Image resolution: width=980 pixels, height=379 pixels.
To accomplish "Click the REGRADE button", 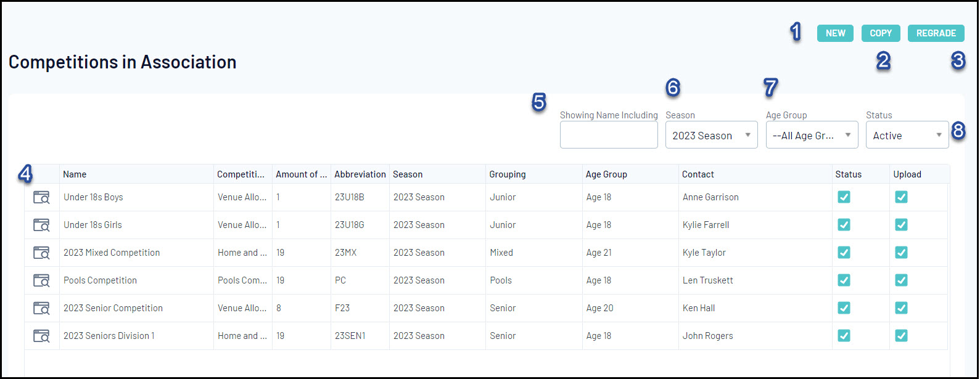I will (936, 33).
